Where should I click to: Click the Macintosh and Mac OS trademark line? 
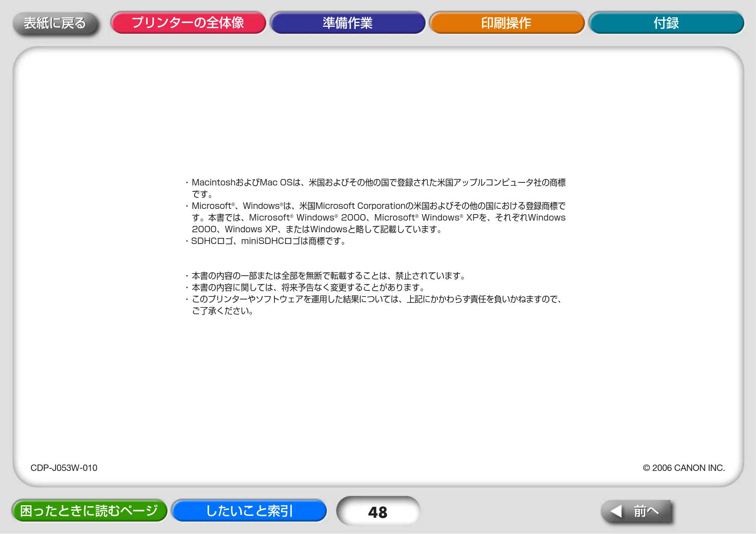pyautogui.click(x=375, y=188)
